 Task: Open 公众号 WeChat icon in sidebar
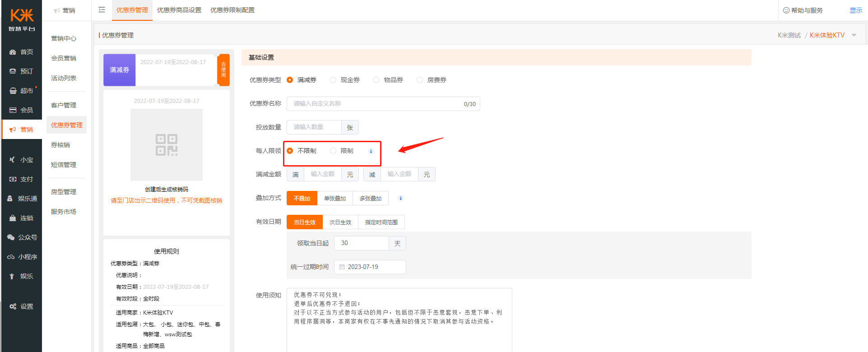10,237
